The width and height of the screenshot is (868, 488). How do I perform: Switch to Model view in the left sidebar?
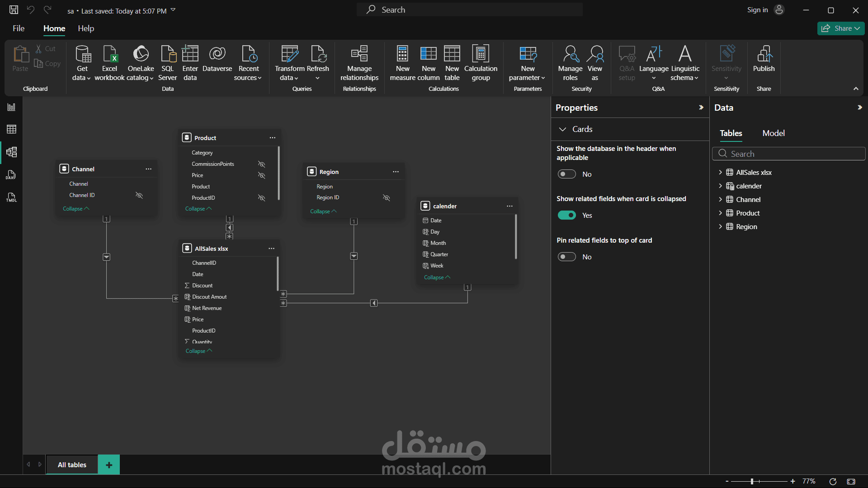11,152
